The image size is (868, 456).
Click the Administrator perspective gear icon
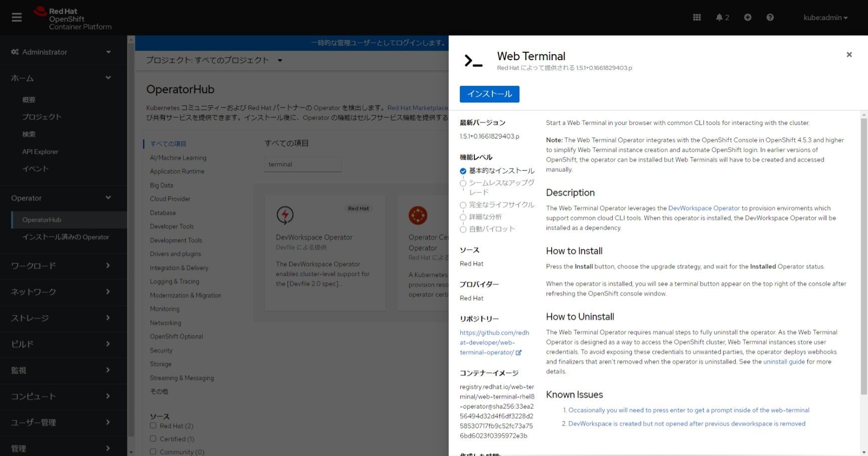pos(15,52)
